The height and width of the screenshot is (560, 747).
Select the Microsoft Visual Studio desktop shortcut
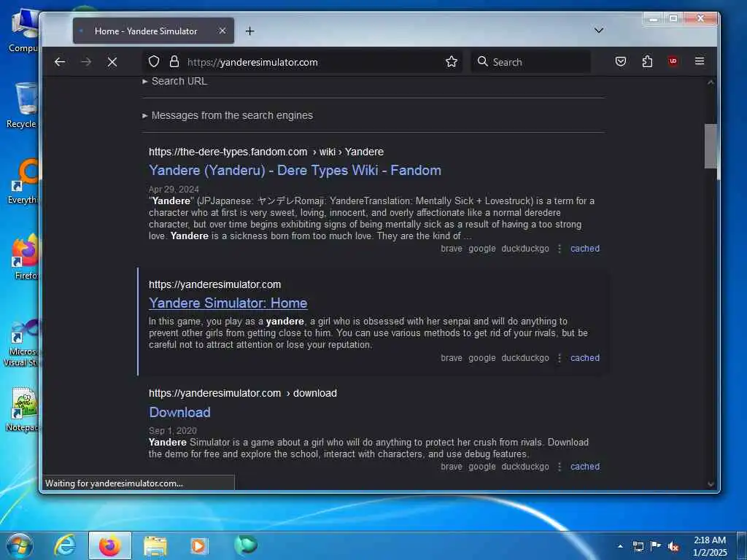pos(22,343)
